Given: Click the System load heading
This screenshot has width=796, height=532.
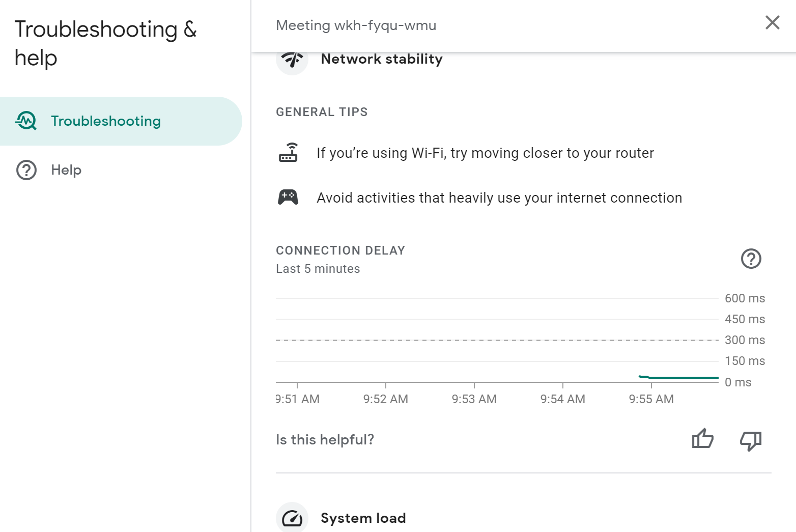Looking at the screenshot, I should coord(363,518).
